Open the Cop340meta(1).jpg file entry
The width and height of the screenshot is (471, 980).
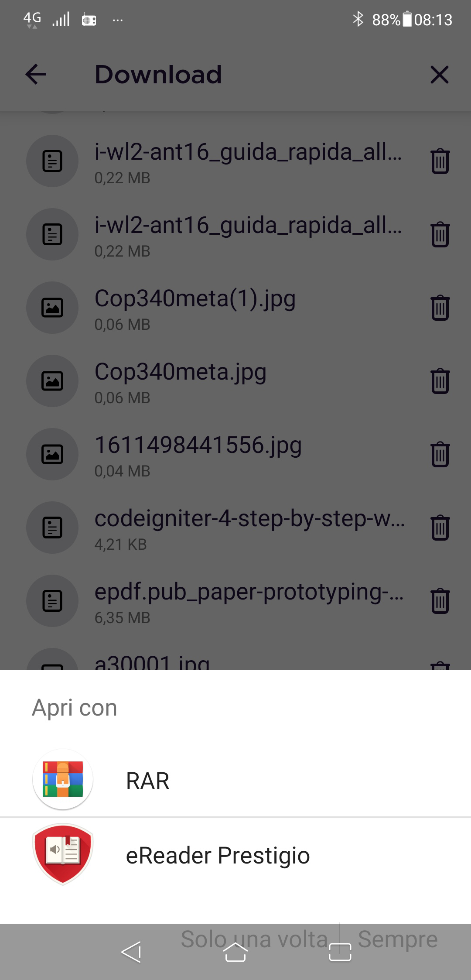pos(195,299)
